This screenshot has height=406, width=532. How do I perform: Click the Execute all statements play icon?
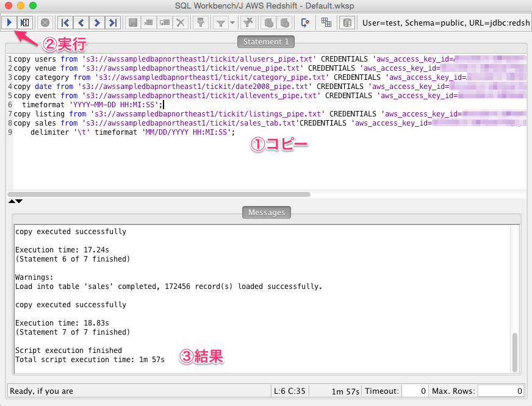click(x=9, y=23)
